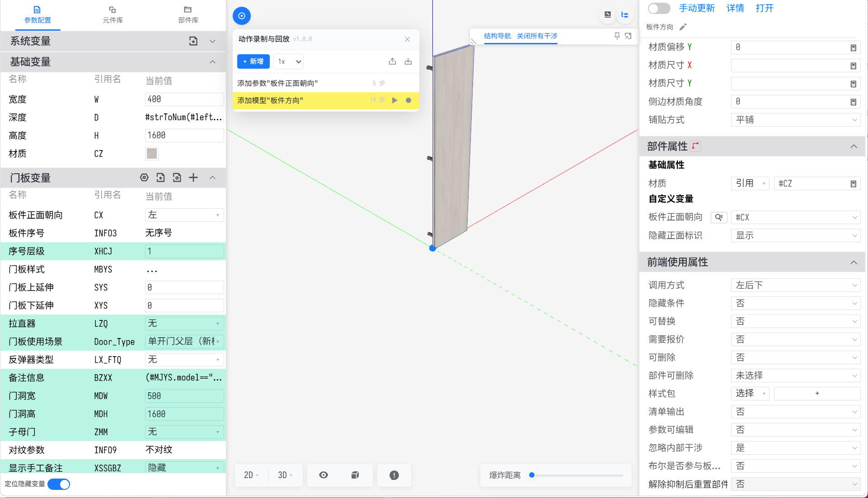Image resolution: width=868 pixels, height=498 pixels.
Task: Click the pop-out icon on structure navigation bar
Action: [628, 36]
